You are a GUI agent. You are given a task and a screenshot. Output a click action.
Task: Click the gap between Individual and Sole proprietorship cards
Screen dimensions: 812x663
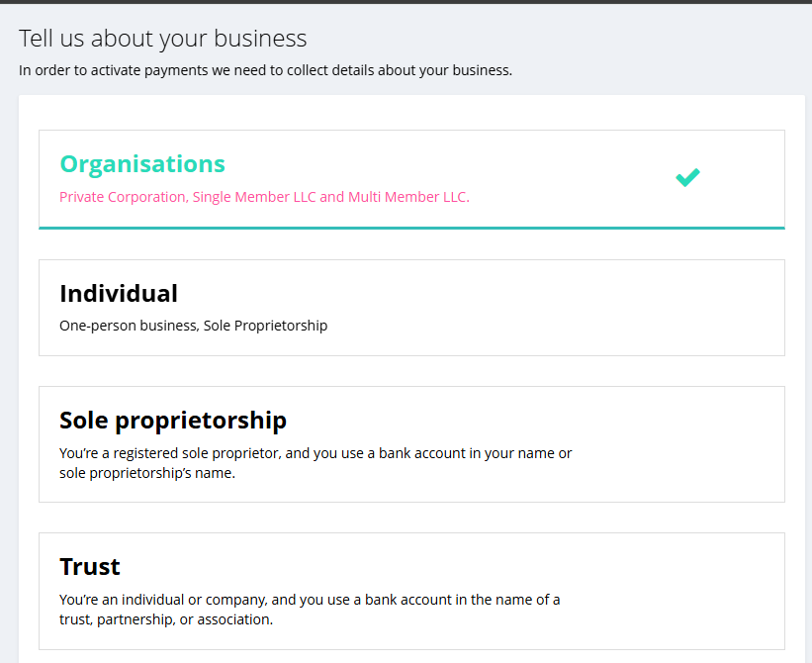(411, 371)
